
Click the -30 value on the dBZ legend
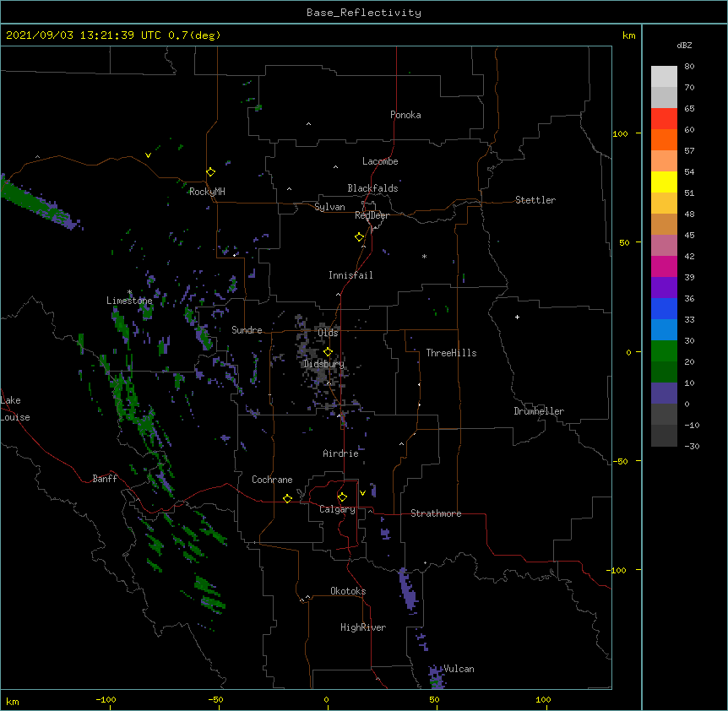[692, 446]
